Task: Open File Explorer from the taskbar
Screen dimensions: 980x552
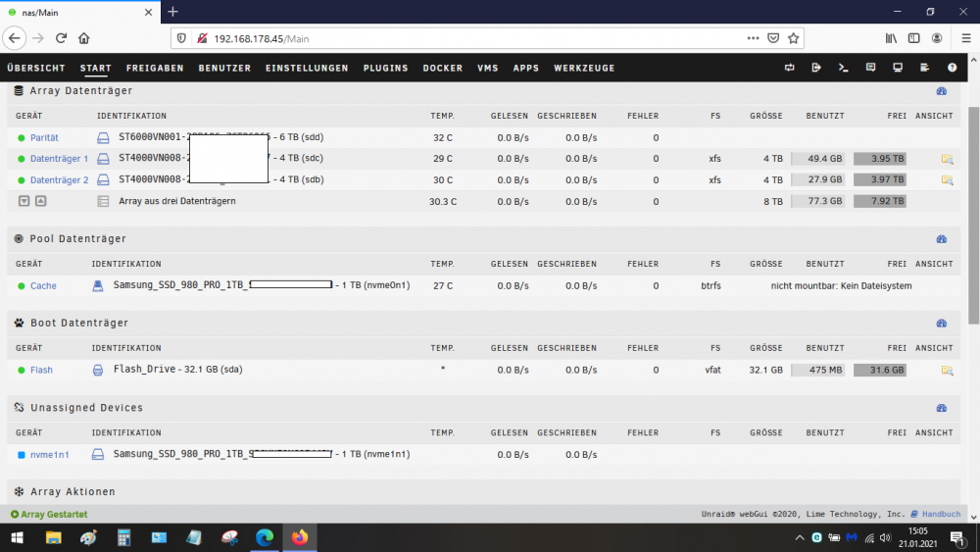Action: (53, 537)
